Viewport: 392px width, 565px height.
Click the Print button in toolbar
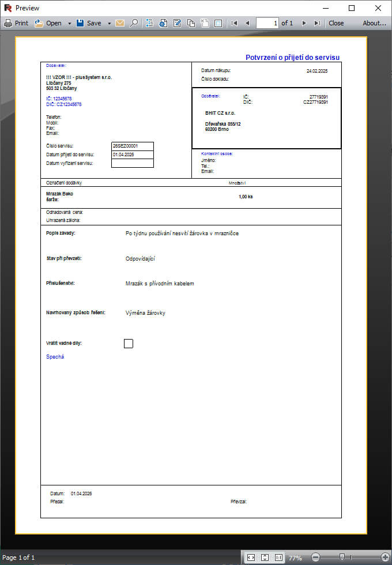16,23
